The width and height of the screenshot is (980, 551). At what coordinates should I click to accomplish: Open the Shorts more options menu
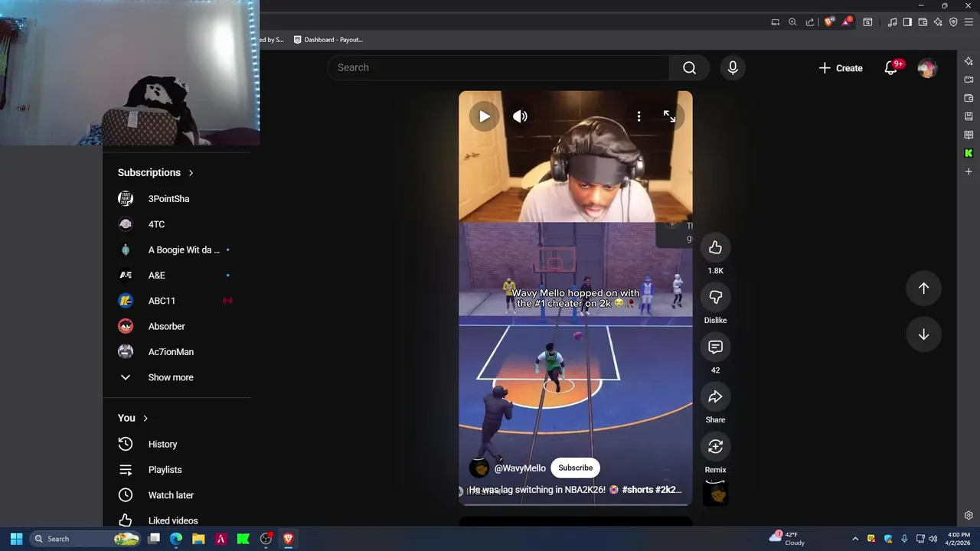(639, 116)
